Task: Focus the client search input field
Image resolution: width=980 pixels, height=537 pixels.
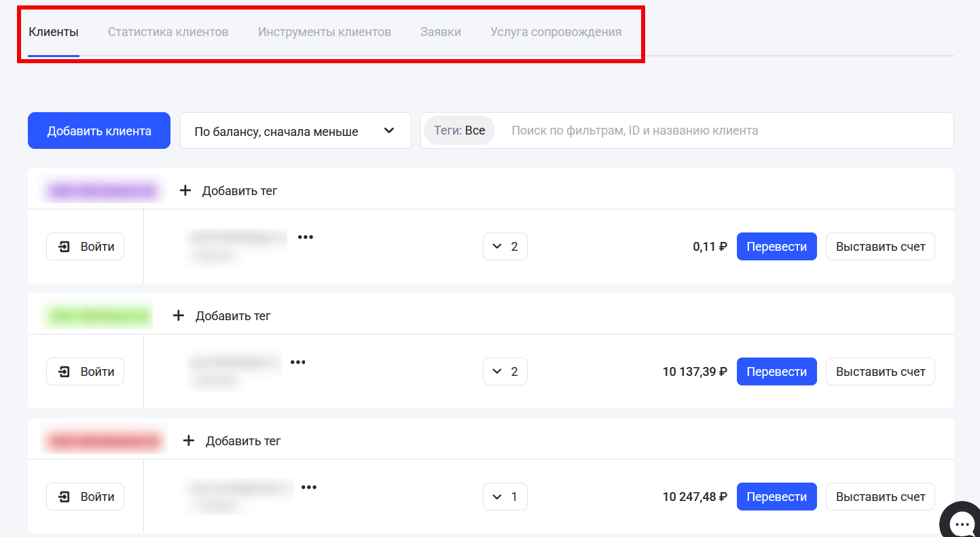Action: point(720,131)
